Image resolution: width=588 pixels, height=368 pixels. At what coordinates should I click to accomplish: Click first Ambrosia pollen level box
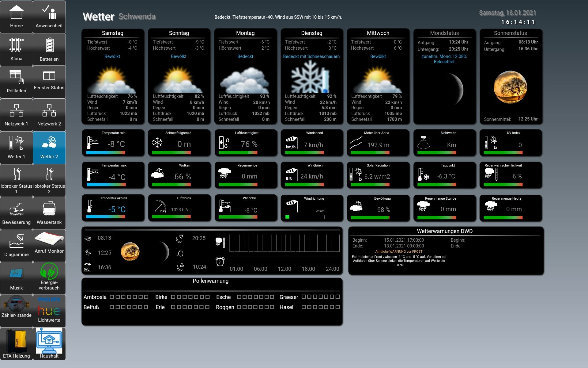pos(112,297)
